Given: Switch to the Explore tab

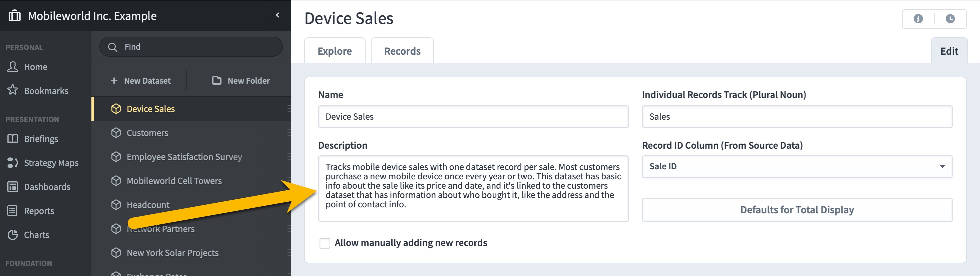Looking at the screenshot, I should [x=335, y=51].
